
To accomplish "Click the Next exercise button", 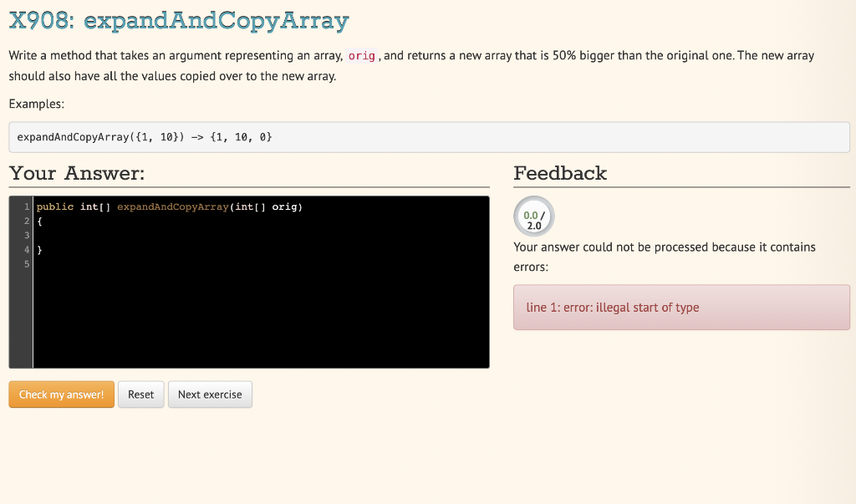I will [210, 394].
